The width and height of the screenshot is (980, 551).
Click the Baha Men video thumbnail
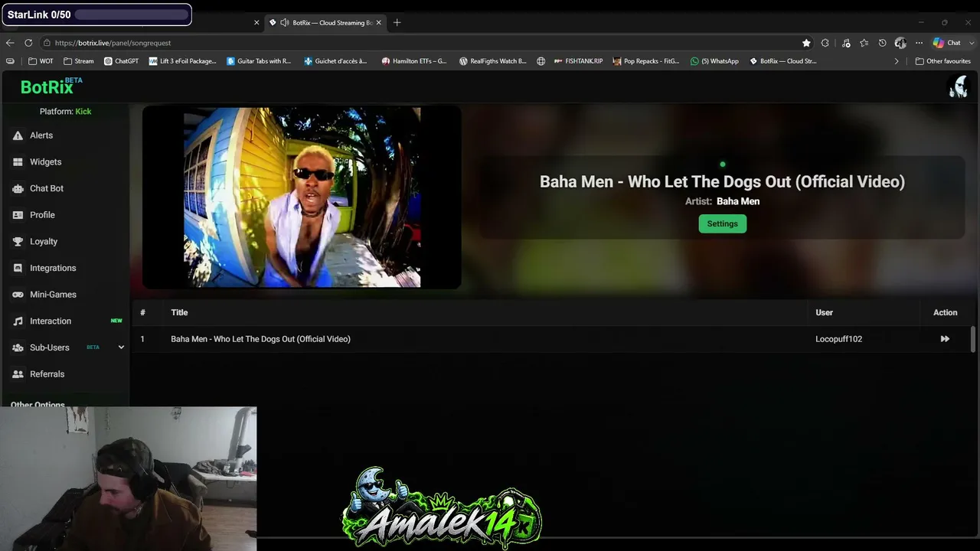click(x=302, y=197)
